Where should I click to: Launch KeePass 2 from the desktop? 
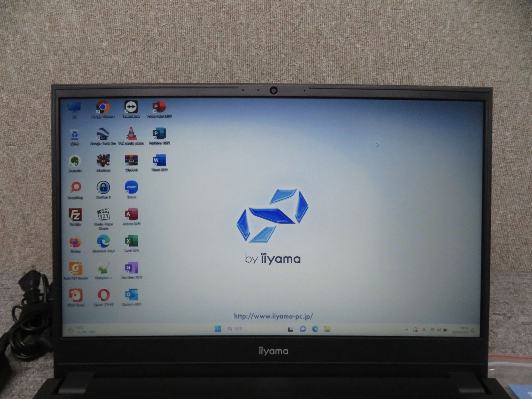pos(103,190)
